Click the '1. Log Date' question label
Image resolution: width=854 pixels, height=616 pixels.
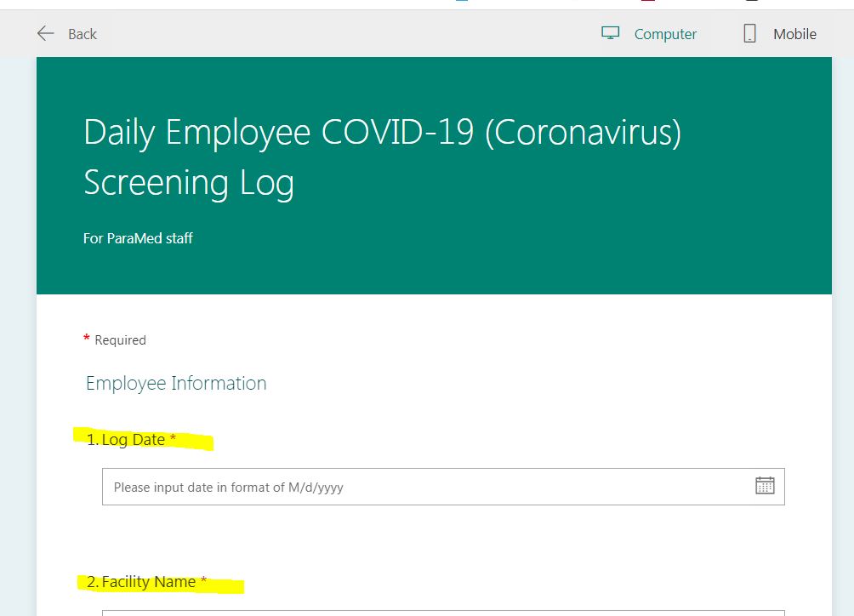pos(131,440)
